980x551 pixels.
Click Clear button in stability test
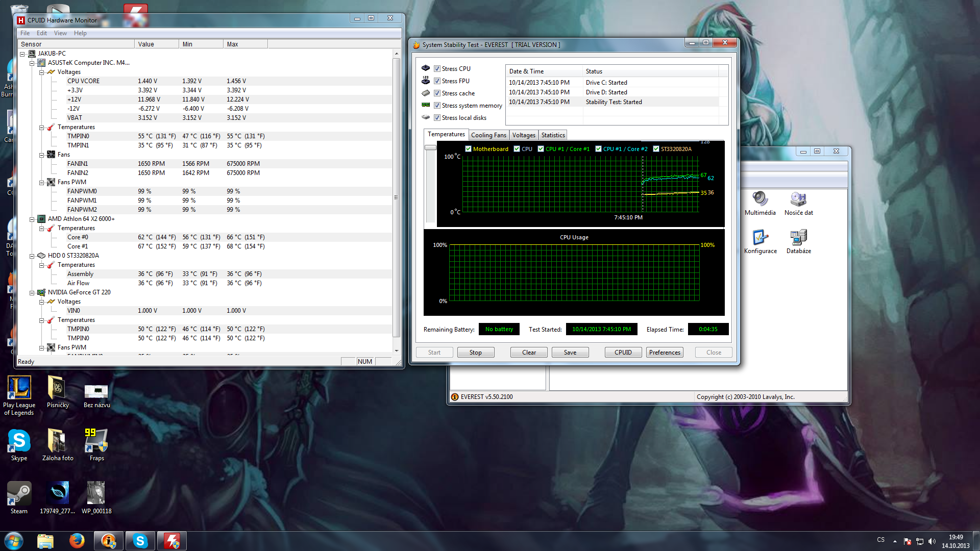coord(529,353)
